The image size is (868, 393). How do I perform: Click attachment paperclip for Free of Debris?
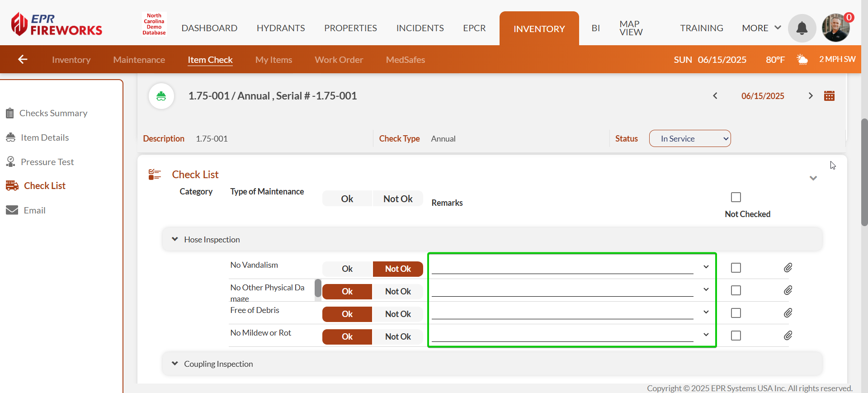tap(788, 313)
